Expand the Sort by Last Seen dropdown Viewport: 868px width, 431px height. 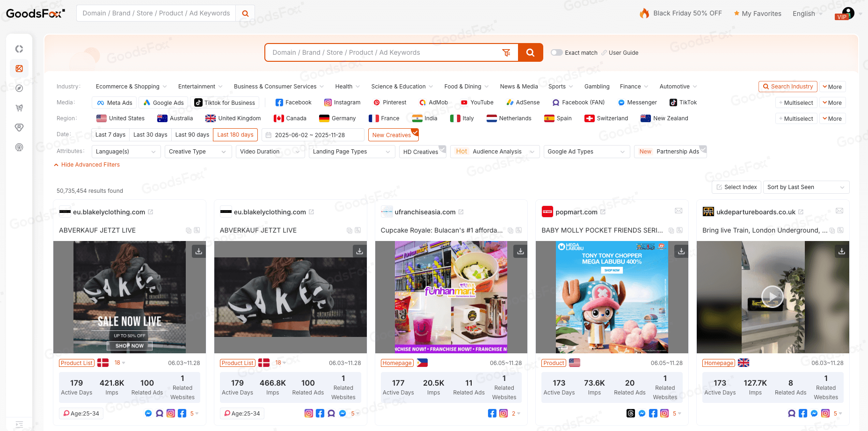point(806,187)
